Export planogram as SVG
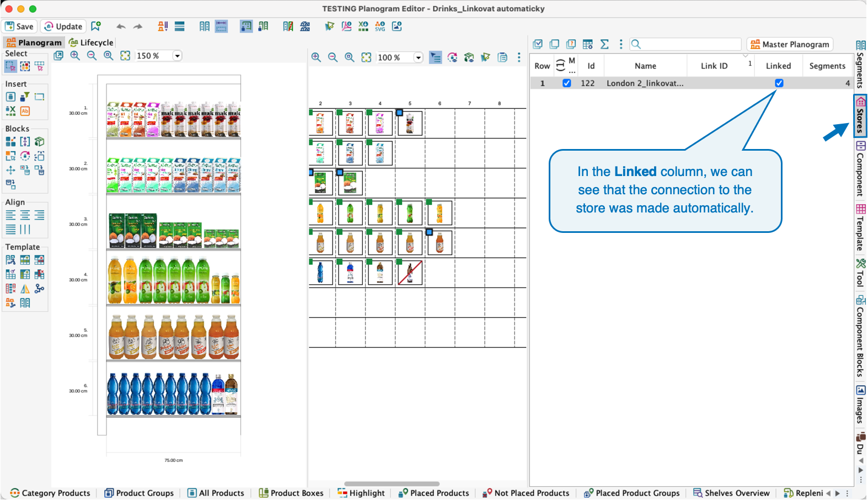This screenshot has height=500, width=868. [x=380, y=26]
